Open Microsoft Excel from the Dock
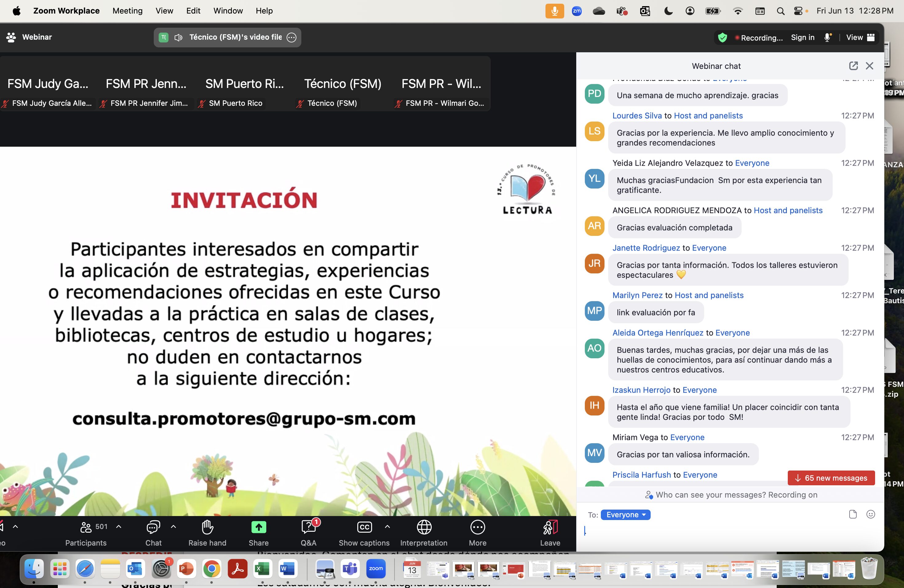 (263, 569)
